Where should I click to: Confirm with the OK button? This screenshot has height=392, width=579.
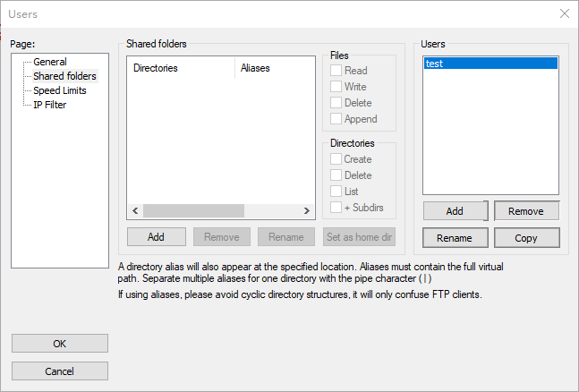pyautogui.click(x=60, y=344)
